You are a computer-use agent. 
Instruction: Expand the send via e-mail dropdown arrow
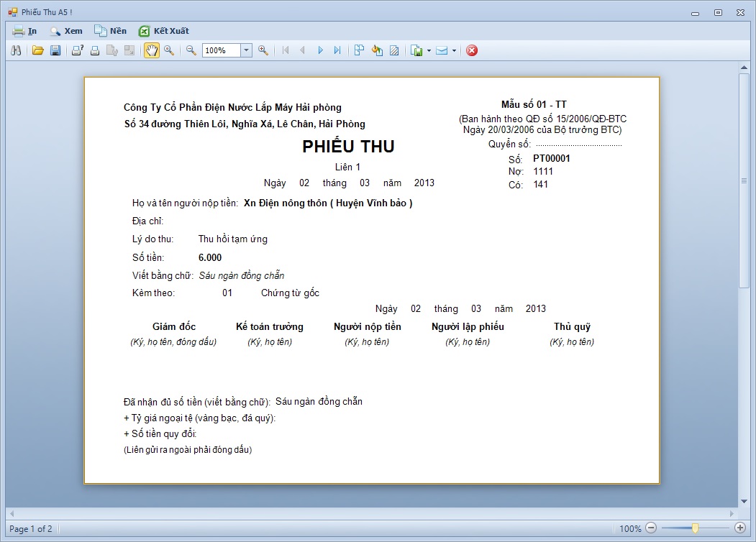(454, 51)
